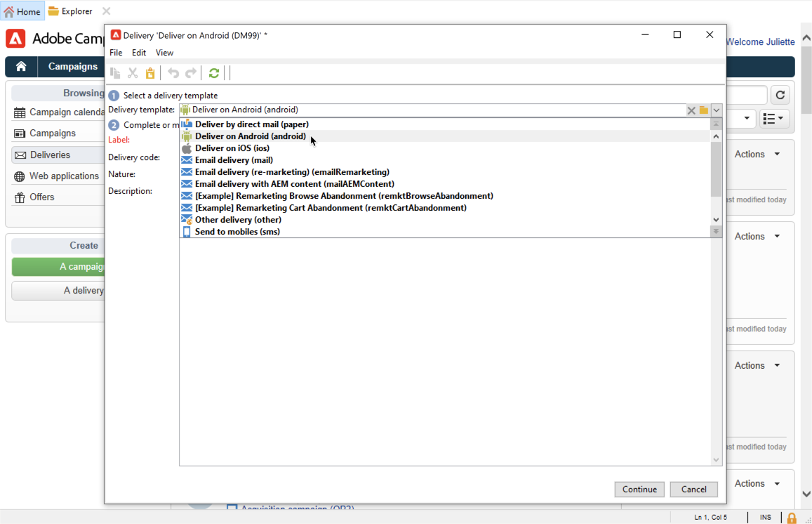Select Email delivery (mail)
This screenshot has width=812, height=524.
pos(446,160)
